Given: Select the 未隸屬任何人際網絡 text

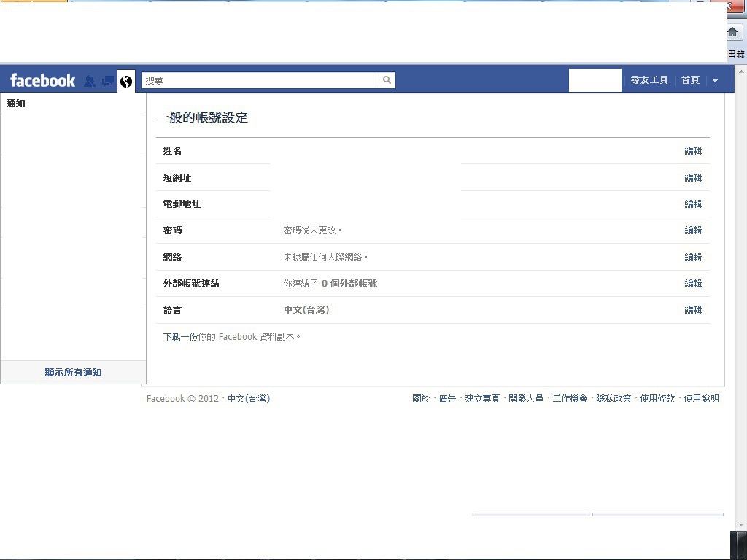Looking at the screenshot, I should click(325, 257).
